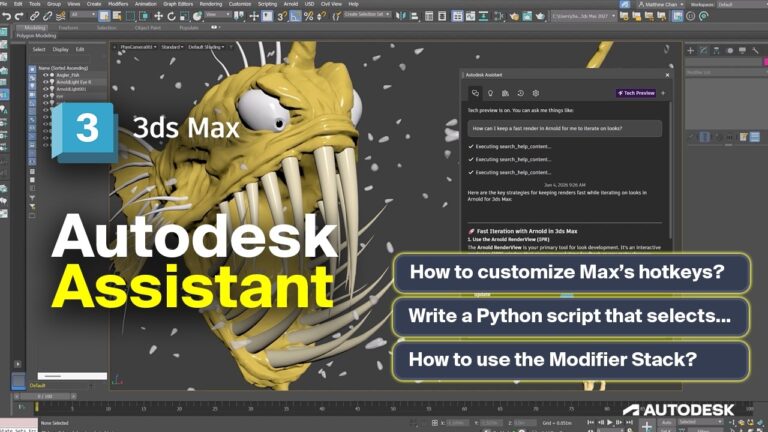Image resolution: width=768 pixels, height=432 pixels.
Task: Click the Unlink Selection tool
Action: 48,16
